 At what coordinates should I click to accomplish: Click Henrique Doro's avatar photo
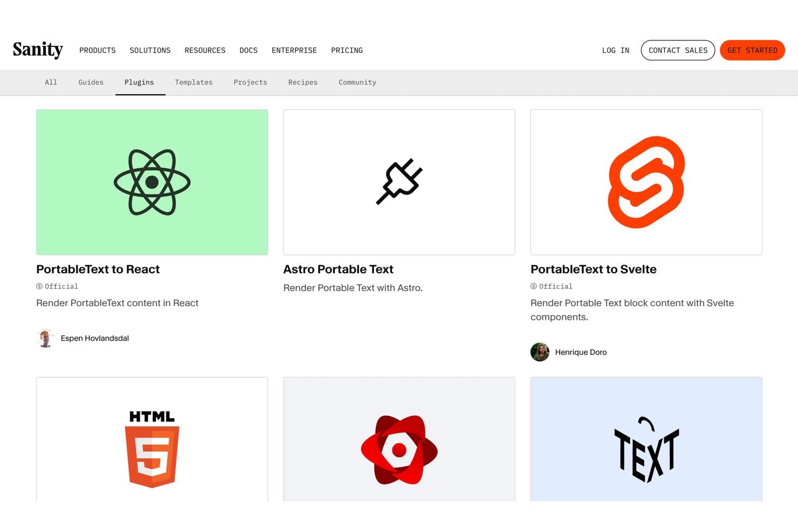540,352
